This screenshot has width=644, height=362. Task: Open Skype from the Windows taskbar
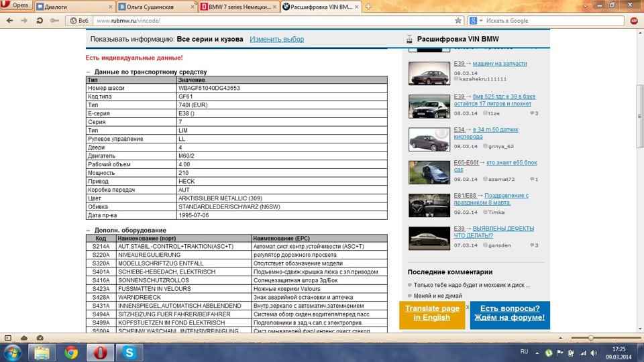tap(129, 351)
